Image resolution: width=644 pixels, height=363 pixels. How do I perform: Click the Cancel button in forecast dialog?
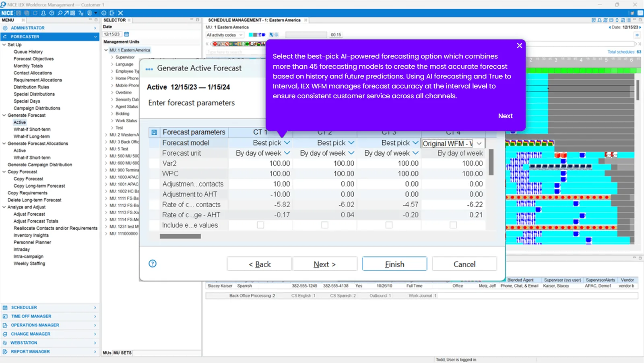(464, 264)
